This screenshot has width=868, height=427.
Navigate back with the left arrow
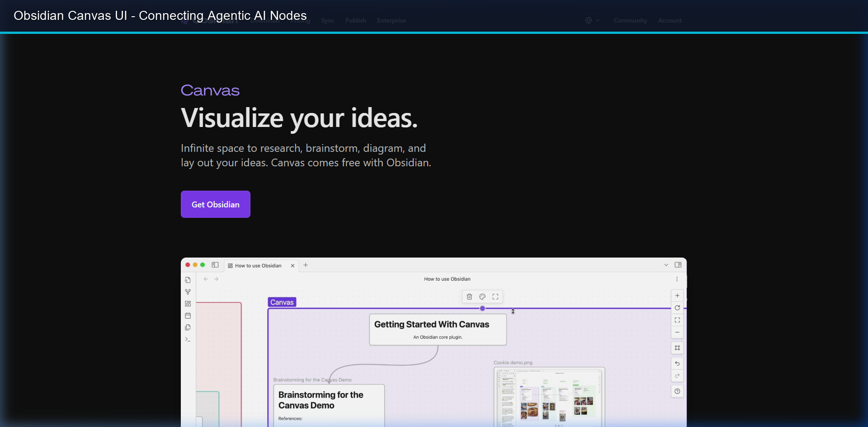click(206, 279)
